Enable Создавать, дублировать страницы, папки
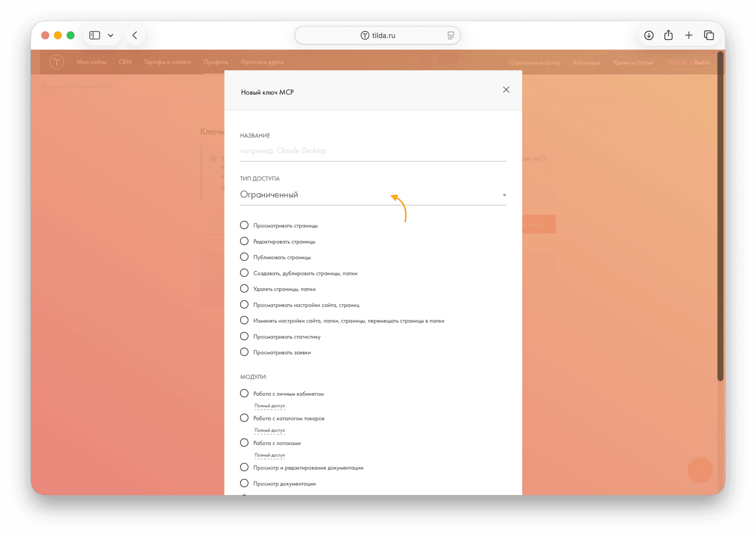Image resolution: width=756 pixels, height=536 pixels. coord(244,273)
